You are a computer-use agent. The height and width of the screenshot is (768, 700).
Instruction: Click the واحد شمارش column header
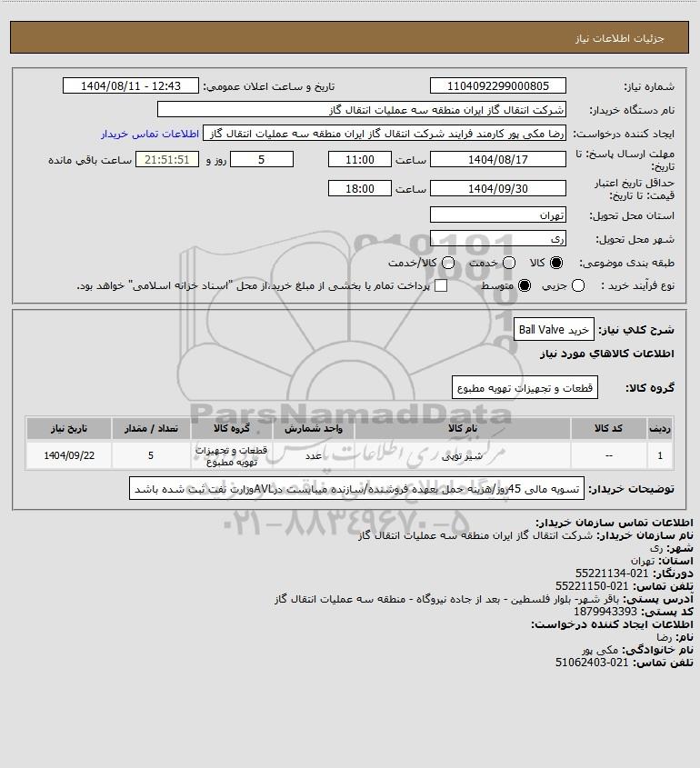click(314, 429)
